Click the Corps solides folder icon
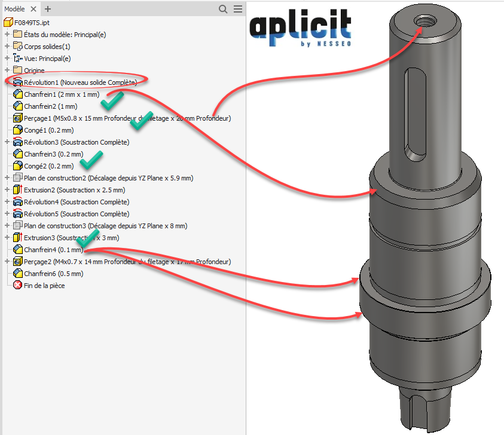504x435 pixels. click(18, 46)
